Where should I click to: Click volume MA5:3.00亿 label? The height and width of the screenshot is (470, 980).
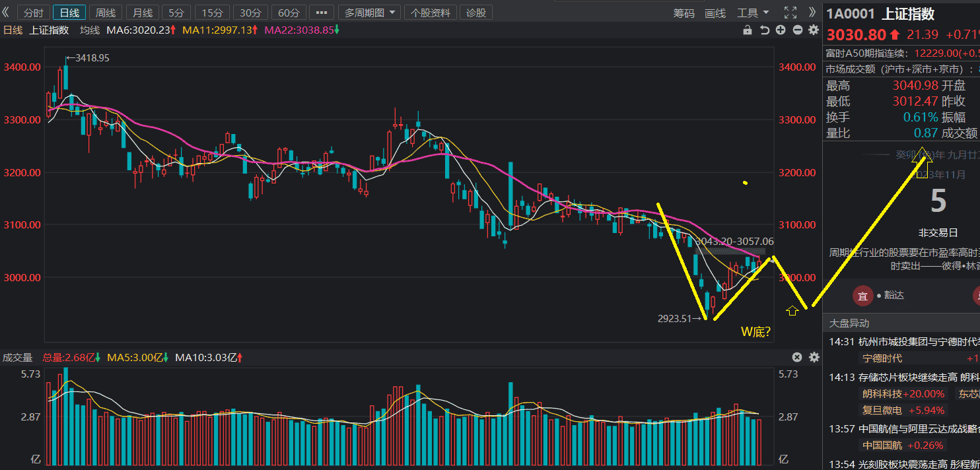(137, 357)
